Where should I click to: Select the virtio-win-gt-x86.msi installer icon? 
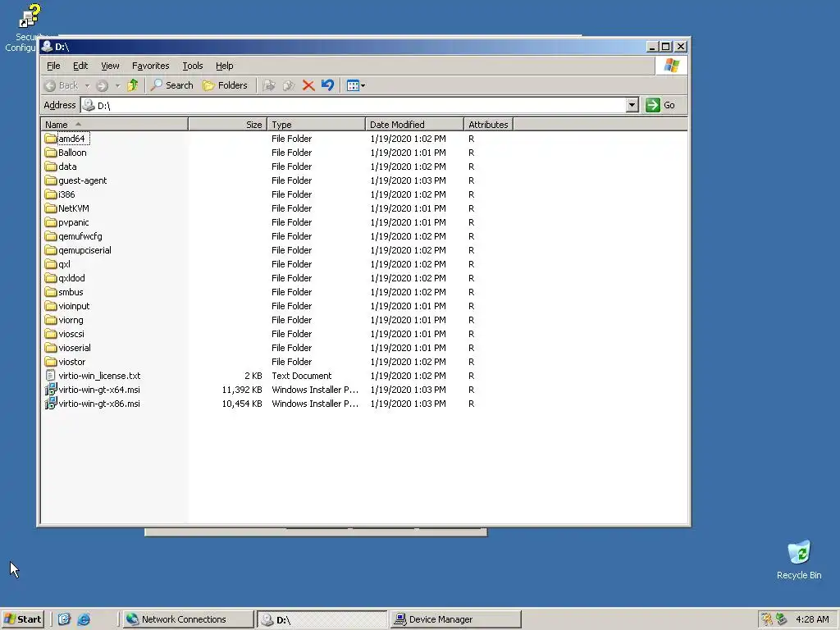pyautogui.click(x=51, y=404)
